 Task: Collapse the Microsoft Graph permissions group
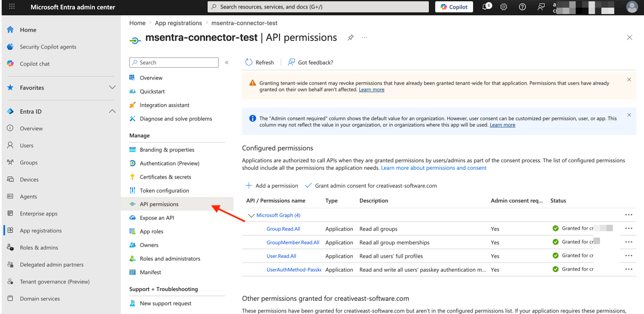(x=251, y=216)
